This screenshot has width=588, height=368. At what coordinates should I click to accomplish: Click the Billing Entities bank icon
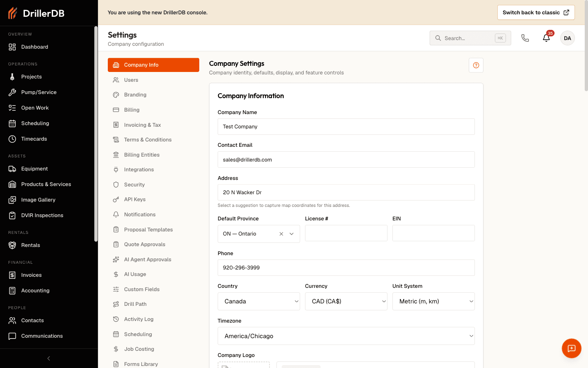[x=116, y=155]
